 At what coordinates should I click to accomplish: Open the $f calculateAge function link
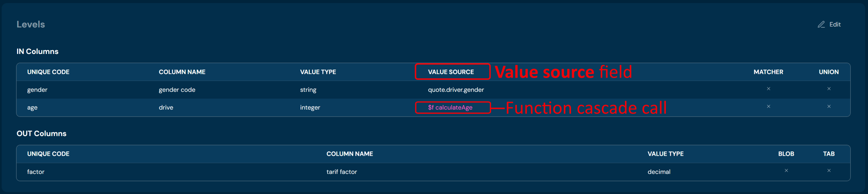pos(450,107)
